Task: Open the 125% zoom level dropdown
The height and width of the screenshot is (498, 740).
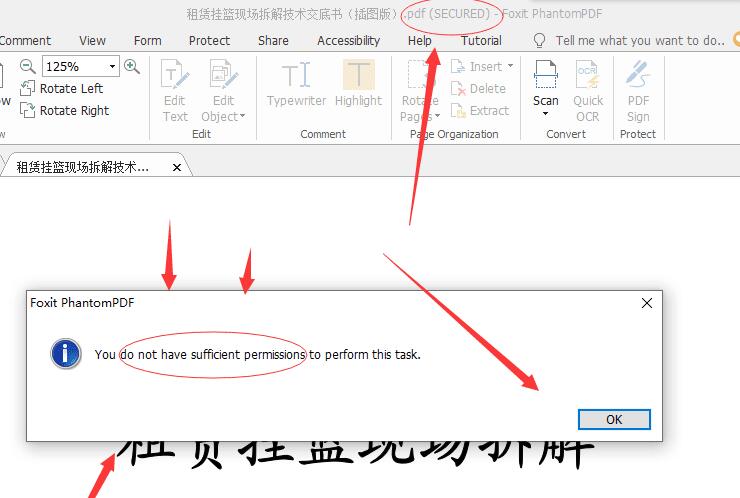Action: point(112,66)
